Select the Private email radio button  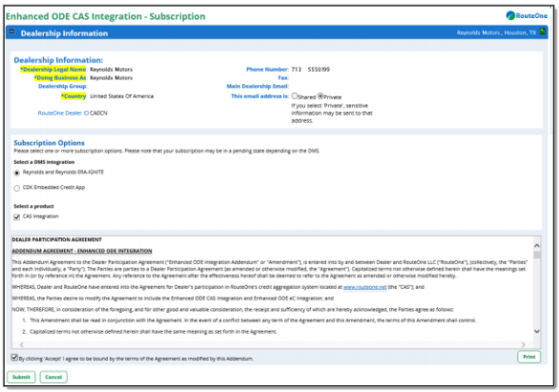(x=321, y=96)
